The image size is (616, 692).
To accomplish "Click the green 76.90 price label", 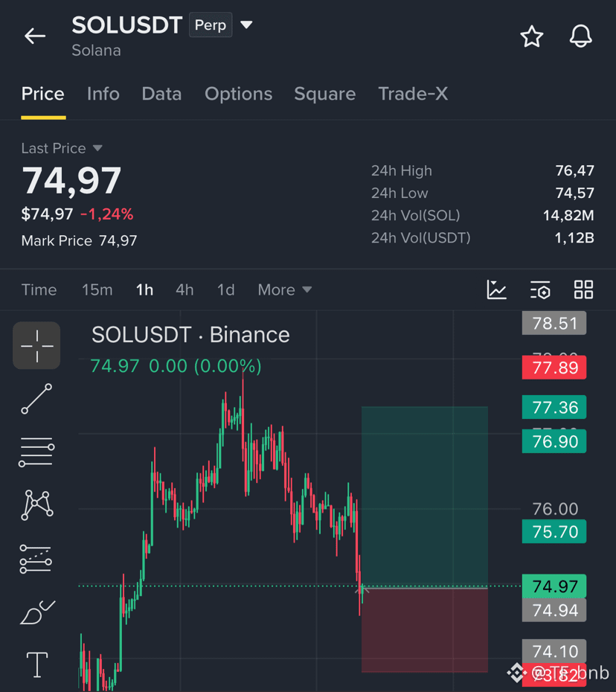I will point(554,441).
